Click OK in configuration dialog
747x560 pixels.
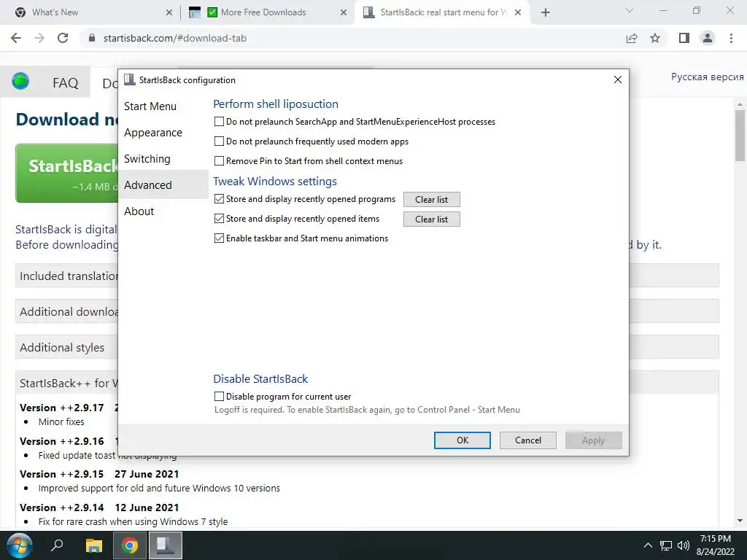[462, 440]
